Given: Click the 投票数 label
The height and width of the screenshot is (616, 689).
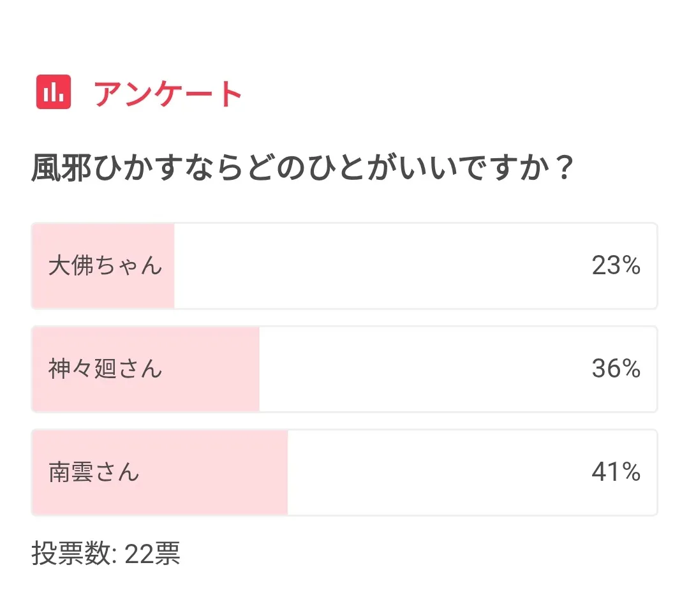Looking at the screenshot, I should tap(71, 554).
